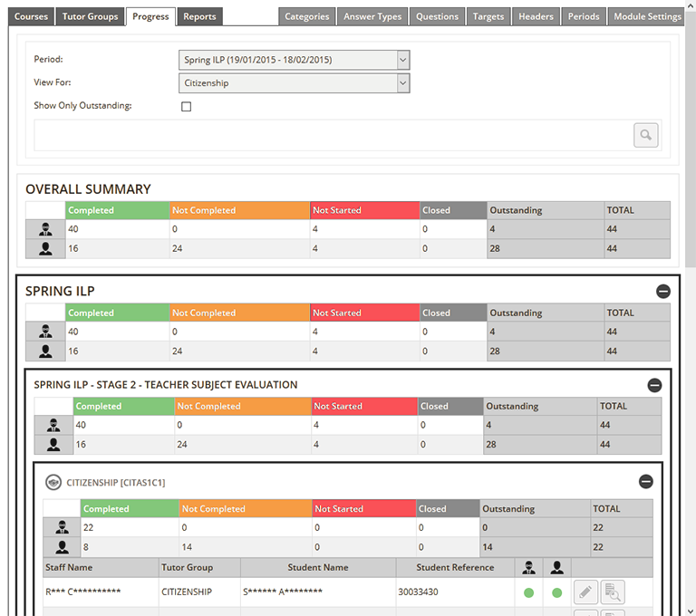696x616 pixels.
Task: Click edit pencil icon for student 30033430
Action: tap(586, 592)
